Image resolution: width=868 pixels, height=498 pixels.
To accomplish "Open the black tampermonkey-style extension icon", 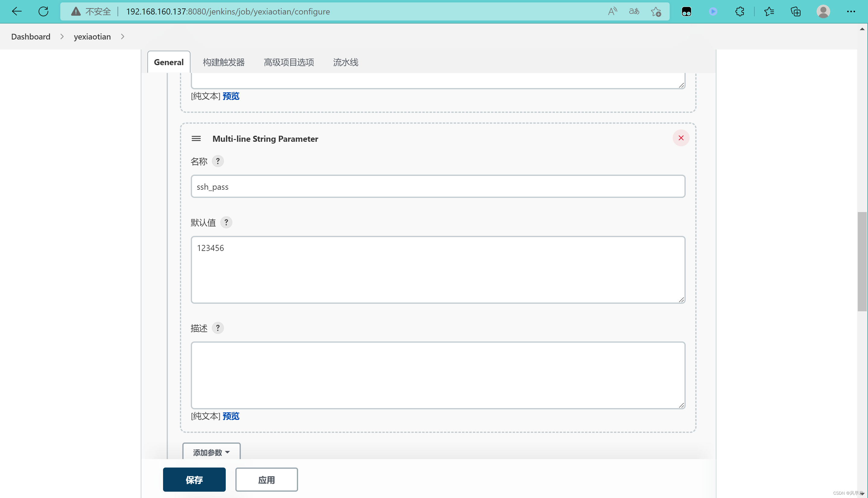I will click(x=686, y=11).
